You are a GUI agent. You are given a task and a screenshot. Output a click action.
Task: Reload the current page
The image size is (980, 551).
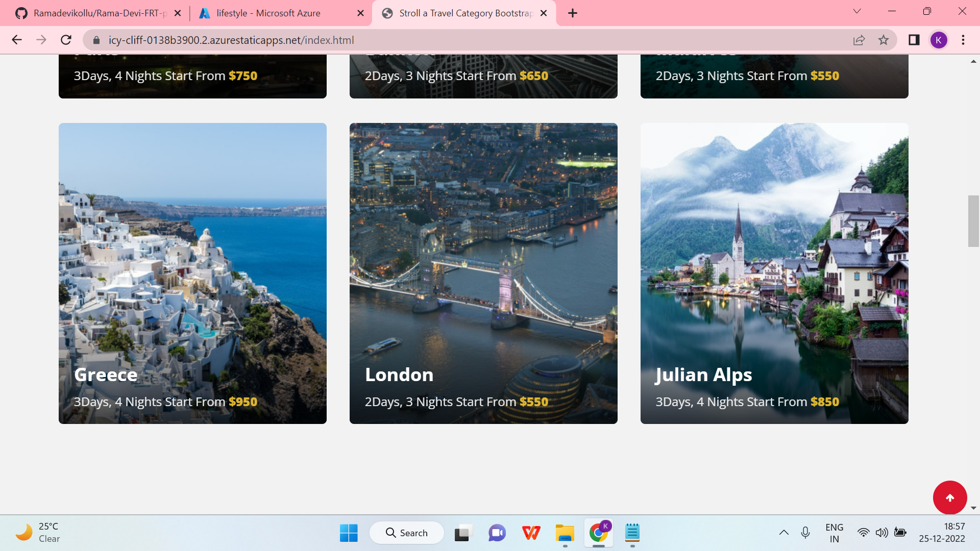click(66, 40)
